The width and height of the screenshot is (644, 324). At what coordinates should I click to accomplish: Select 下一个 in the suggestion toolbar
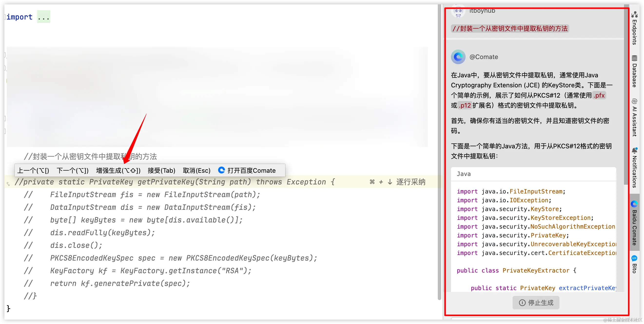(x=72, y=171)
